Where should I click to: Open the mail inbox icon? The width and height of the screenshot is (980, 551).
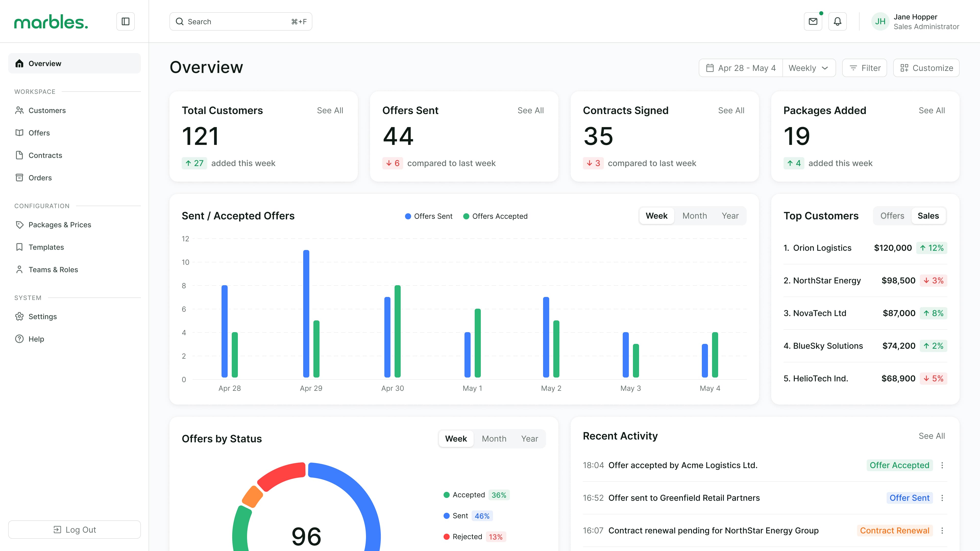coord(813,21)
